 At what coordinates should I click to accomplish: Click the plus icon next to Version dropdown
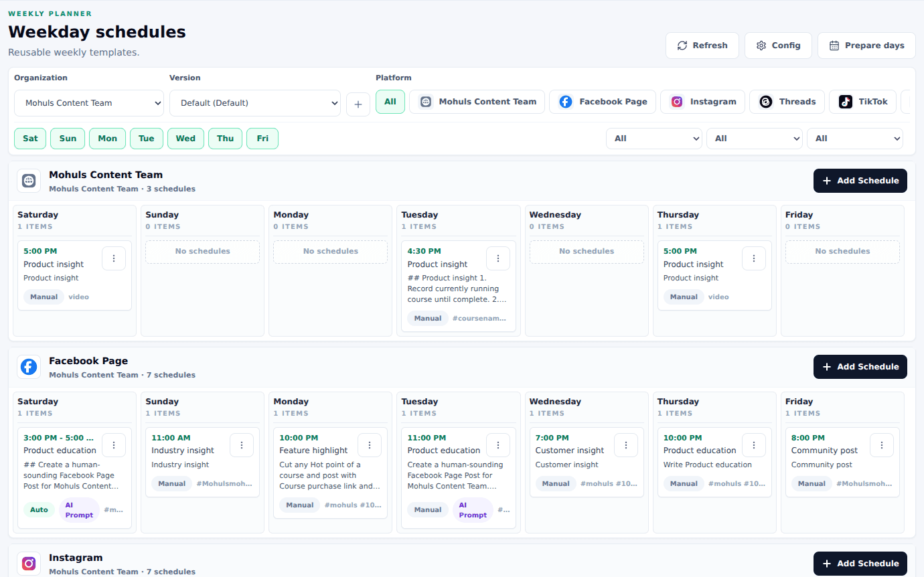tap(358, 104)
